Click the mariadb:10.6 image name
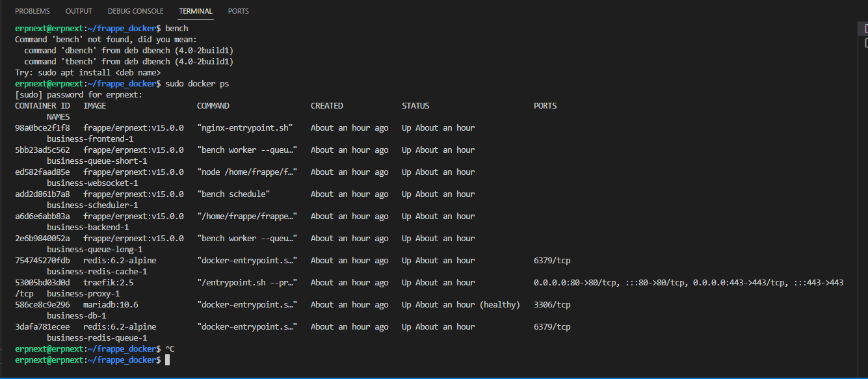The image size is (868, 379). 111,305
